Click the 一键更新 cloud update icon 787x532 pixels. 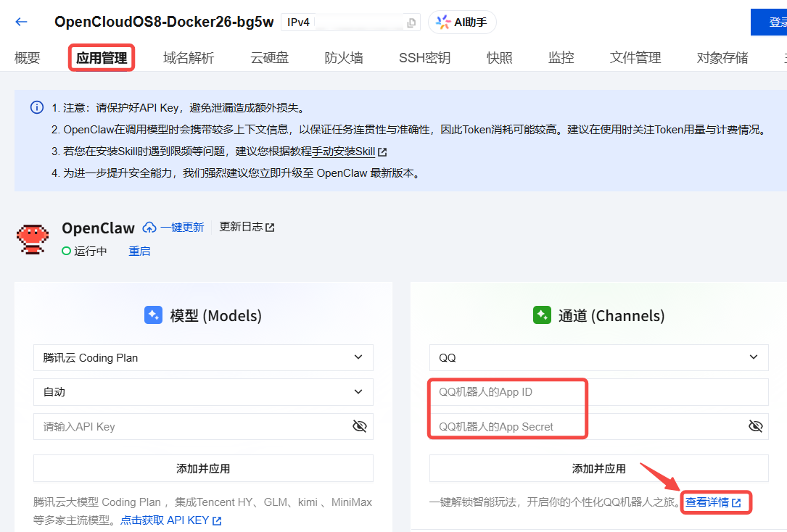click(149, 228)
